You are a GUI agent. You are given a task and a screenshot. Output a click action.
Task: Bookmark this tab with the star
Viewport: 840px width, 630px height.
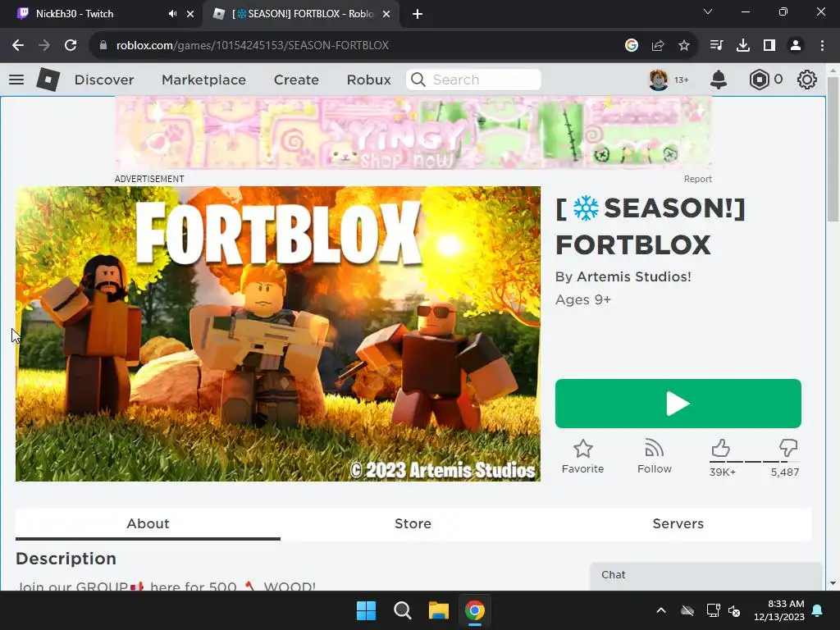(x=684, y=46)
